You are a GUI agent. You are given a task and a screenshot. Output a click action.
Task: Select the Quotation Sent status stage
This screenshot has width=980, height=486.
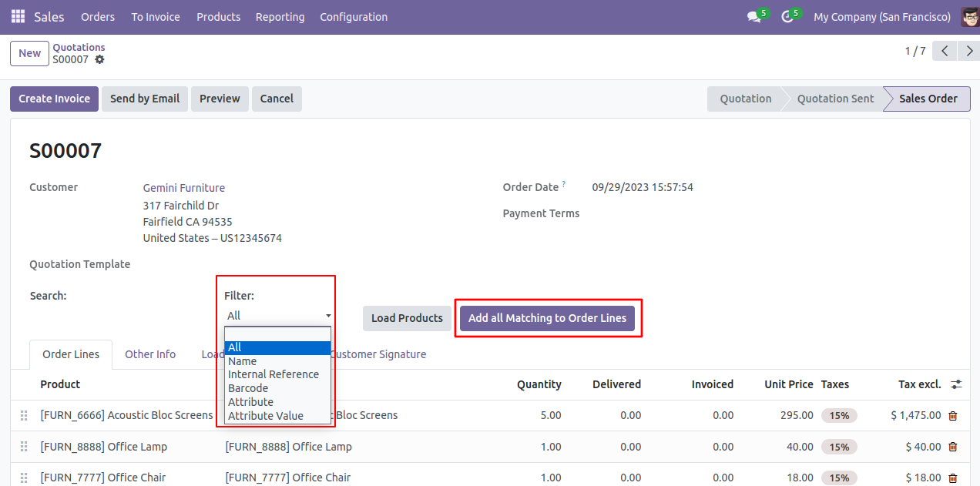pyautogui.click(x=835, y=99)
